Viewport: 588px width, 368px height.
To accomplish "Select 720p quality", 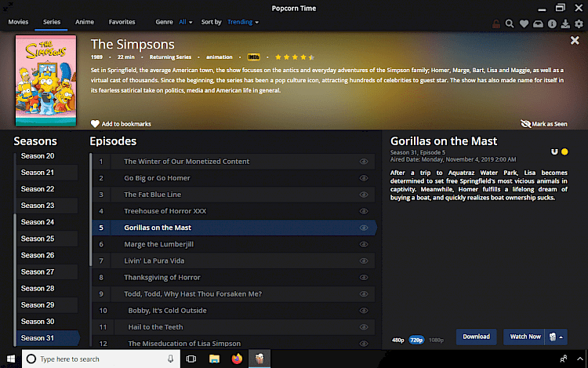I will click(x=416, y=341).
